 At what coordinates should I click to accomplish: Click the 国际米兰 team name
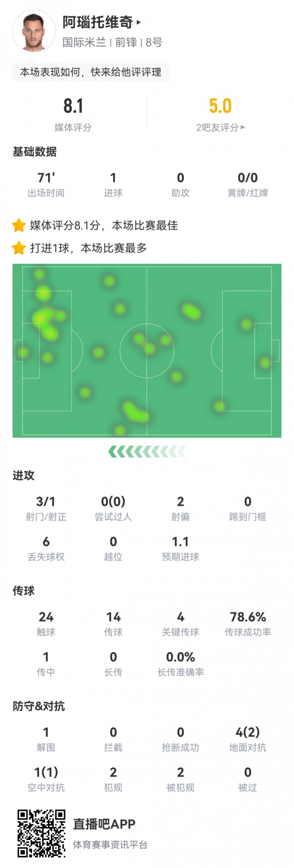pos(84,42)
